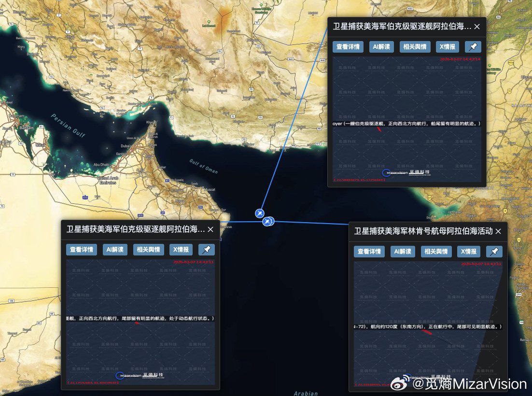Open AI解读 in the bottom-left popup
The width and height of the screenshot is (532, 396).
(x=115, y=250)
